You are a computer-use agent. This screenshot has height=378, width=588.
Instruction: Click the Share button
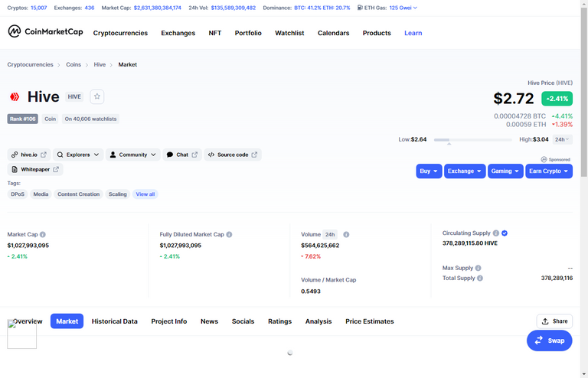pyautogui.click(x=554, y=321)
